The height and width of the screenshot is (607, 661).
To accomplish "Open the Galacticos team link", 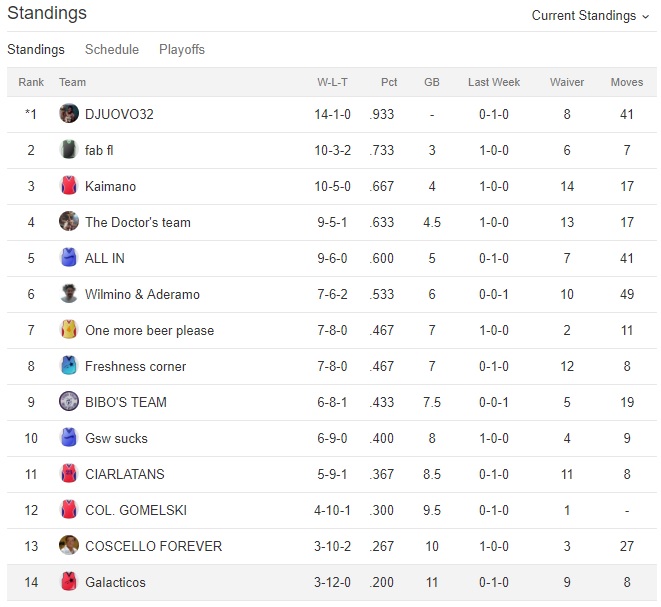I will coord(118,582).
